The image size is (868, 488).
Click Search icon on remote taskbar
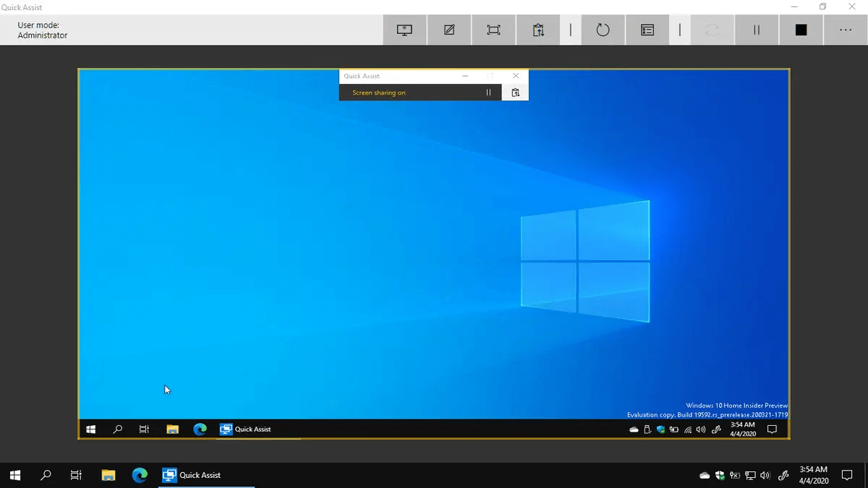(x=118, y=429)
